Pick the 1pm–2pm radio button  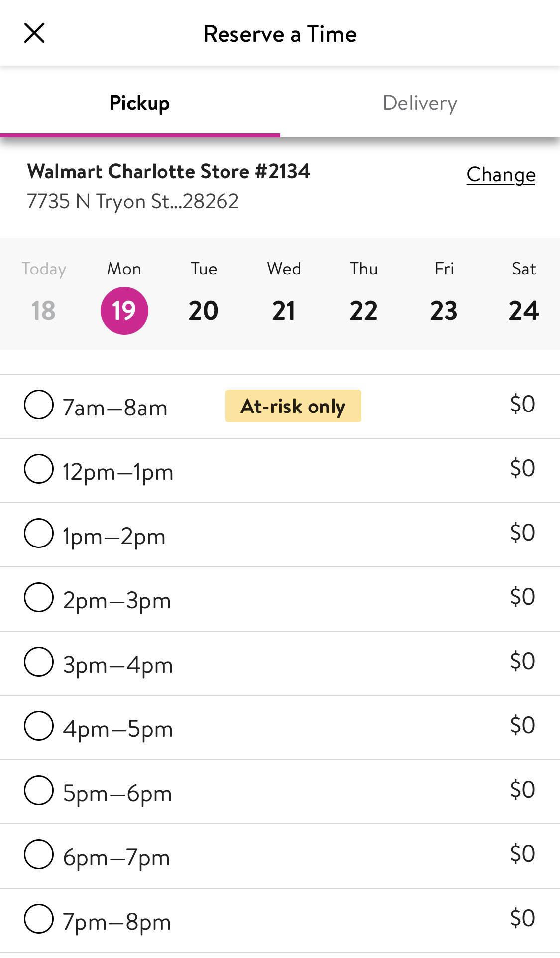tap(39, 533)
